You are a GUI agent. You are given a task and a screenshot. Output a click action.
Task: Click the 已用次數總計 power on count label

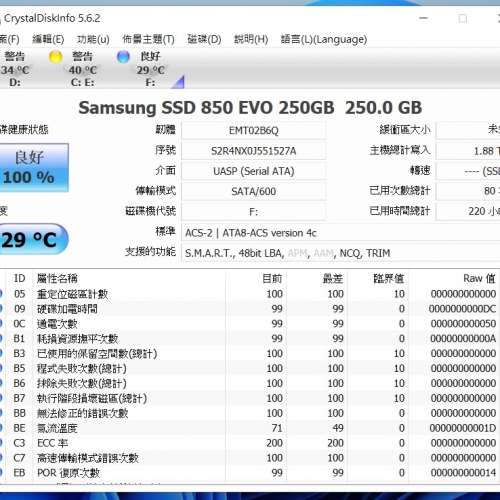coord(400,191)
